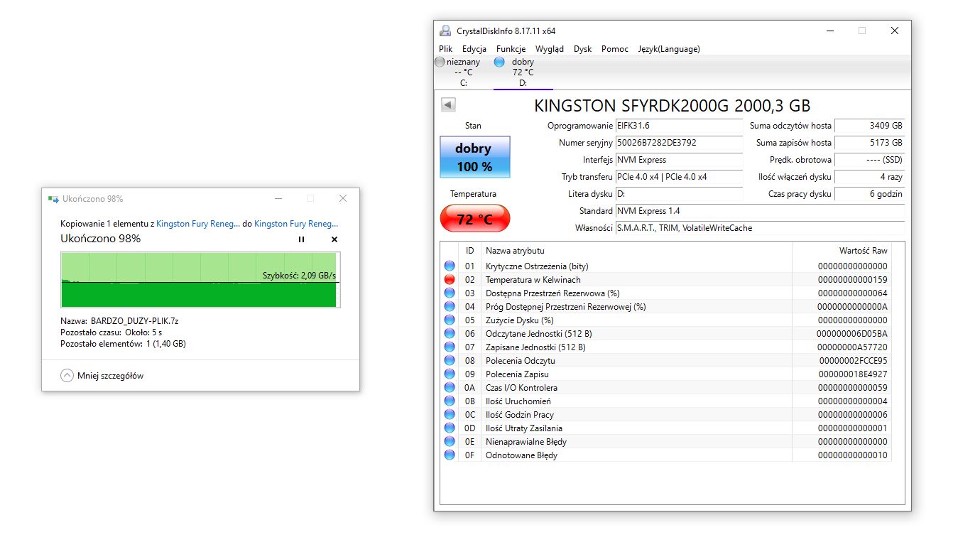Click the previous disk arrow button
This screenshot has height=547, width=980.
click(x=448, y=105)
